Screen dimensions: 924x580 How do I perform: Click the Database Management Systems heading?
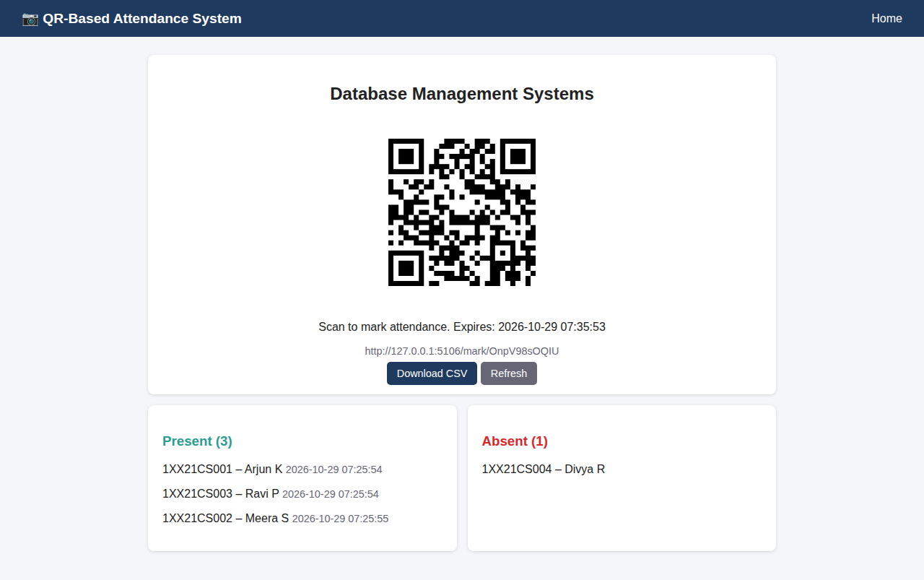click(x=462, y=94)
